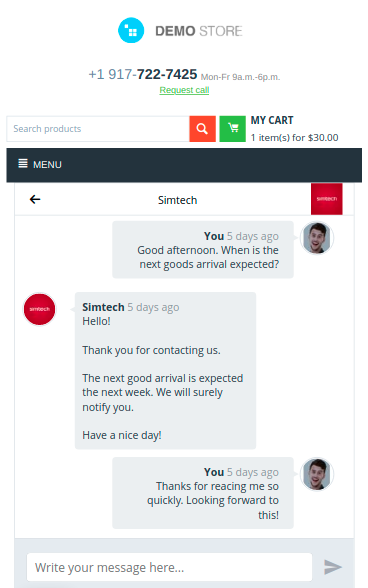Expand the MENU bar

184,165
